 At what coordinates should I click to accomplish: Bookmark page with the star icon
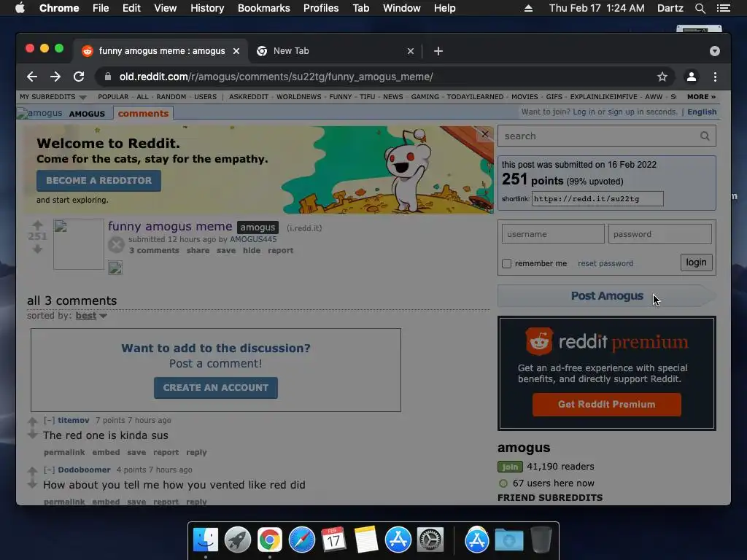tap(662, 77)
